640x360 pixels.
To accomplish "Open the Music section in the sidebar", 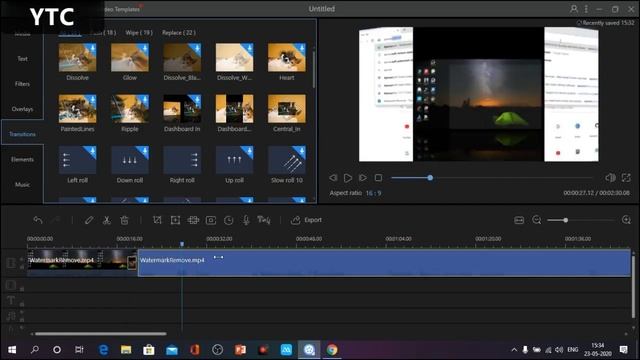I will pos(22,185).
